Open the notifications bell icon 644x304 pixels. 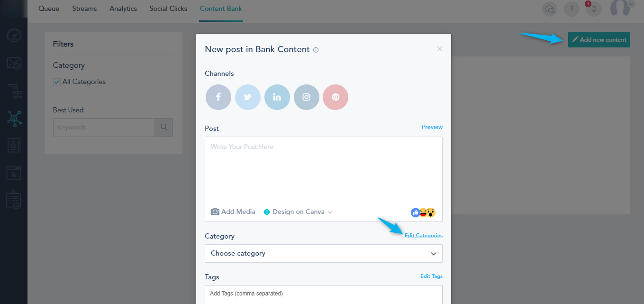594,9
